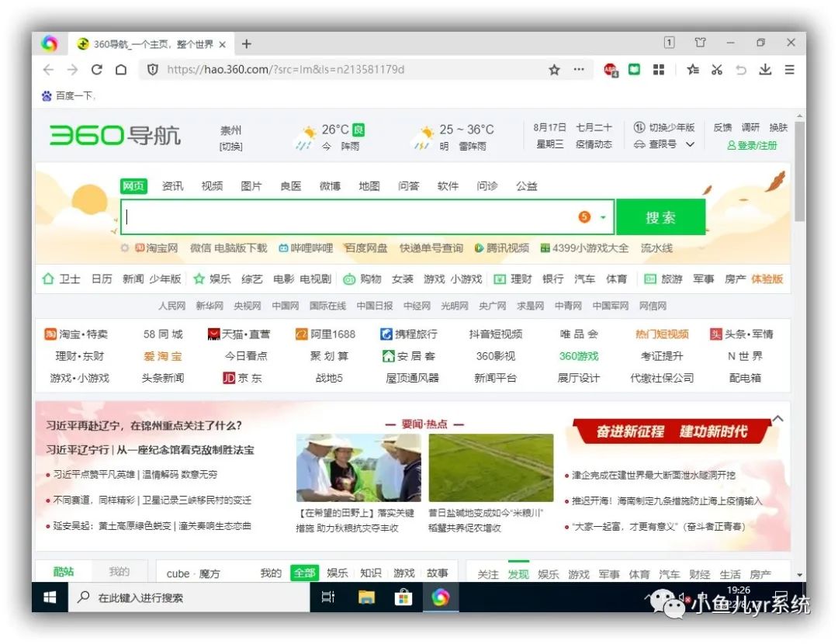Open the apps grid extension icon
The width and height of the screenshot is (838, 644).
pyautogui.click(x=659, y=70)
